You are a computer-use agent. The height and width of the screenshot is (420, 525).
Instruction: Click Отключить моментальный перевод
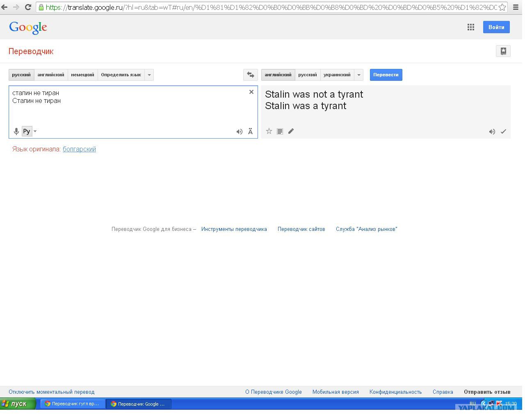coord(52,392)
